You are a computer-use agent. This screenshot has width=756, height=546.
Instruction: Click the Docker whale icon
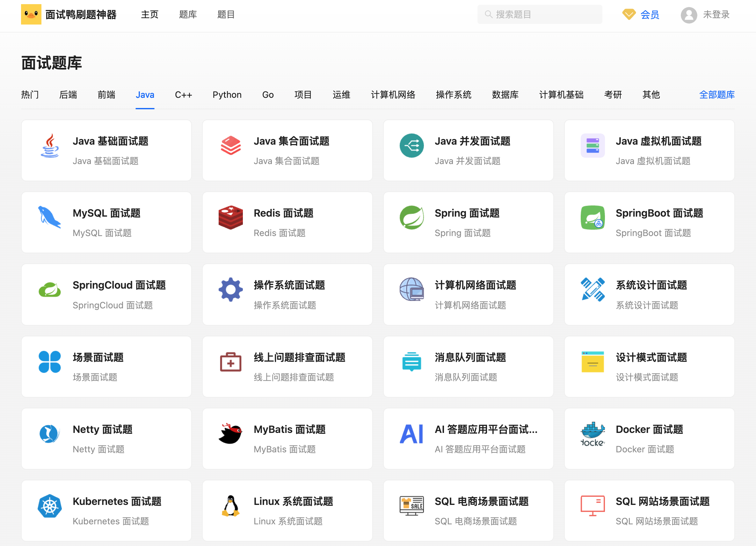coord(593,434)
